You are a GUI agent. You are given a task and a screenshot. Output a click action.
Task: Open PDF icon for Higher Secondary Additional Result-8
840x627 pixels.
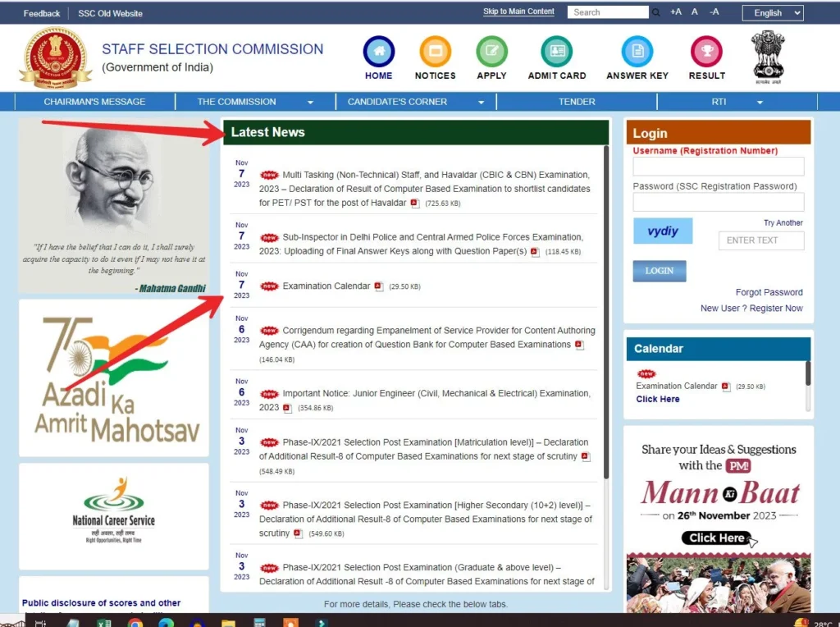coord(298,533)
